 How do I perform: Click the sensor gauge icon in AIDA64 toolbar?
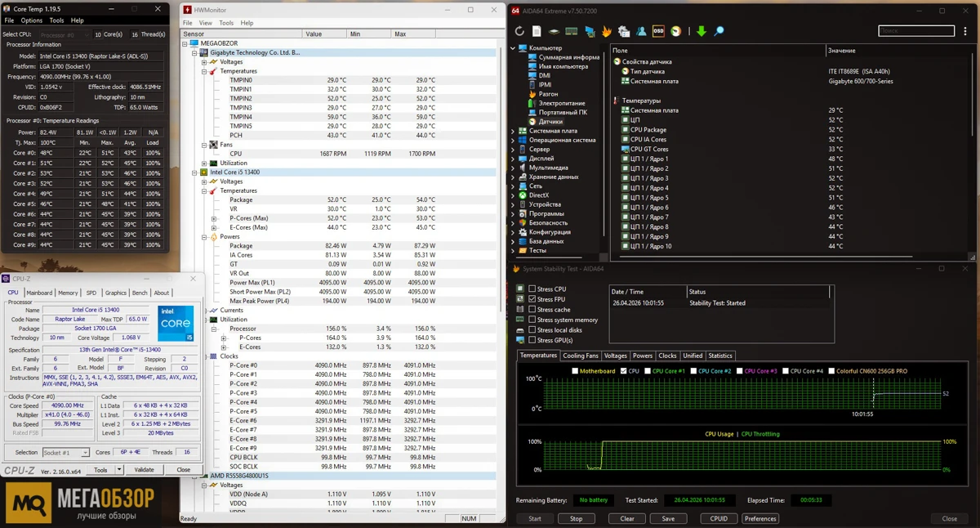pyautogui.click(x=676, y=30)
